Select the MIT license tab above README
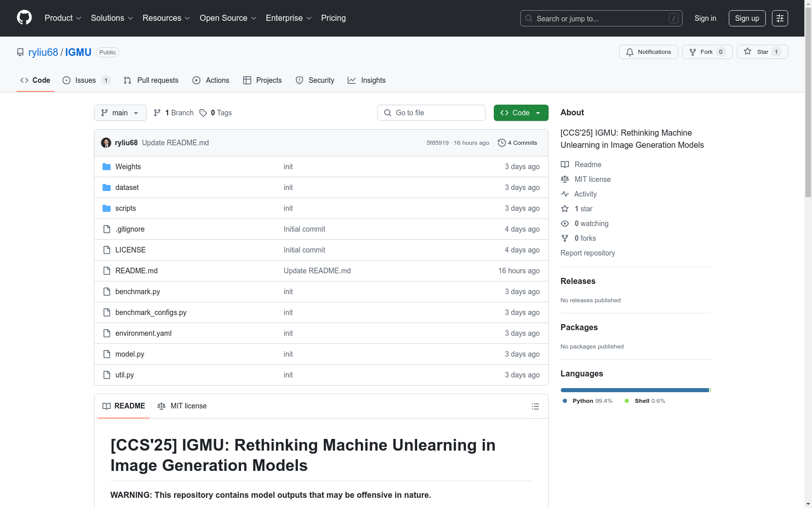This screenshot has width=812, height=508. coord(182,406)
